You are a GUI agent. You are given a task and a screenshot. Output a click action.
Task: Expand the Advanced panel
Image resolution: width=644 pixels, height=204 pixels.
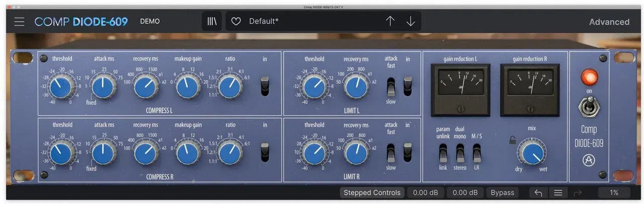(609, 22)
